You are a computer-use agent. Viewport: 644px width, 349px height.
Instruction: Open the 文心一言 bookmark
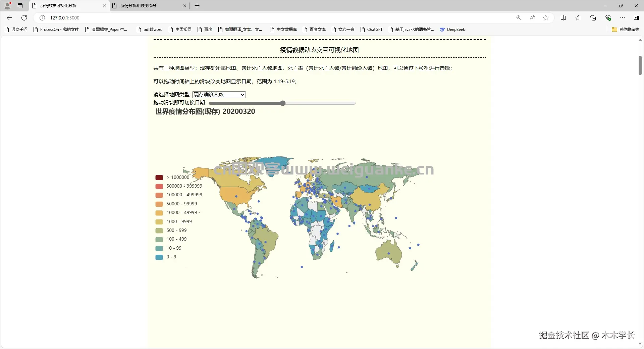point(343,30)
